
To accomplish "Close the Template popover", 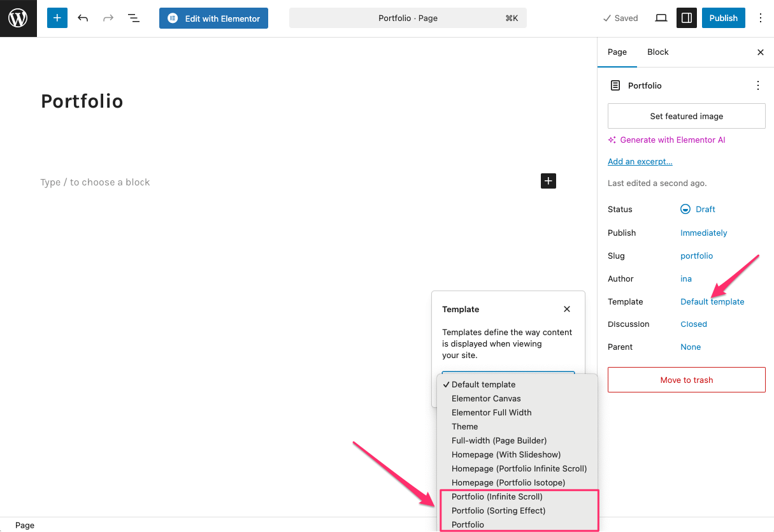I will 567,309.
